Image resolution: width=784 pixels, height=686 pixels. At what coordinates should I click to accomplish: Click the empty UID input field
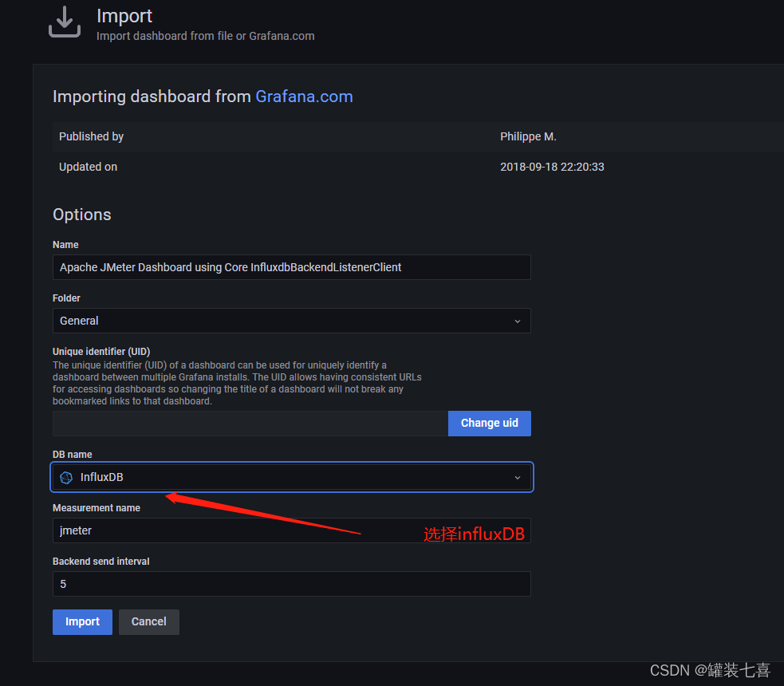pos(250,424)
